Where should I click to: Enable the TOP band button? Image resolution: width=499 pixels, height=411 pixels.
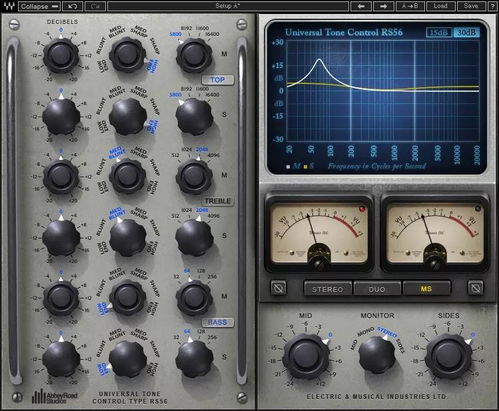click(x=218, y=80)
